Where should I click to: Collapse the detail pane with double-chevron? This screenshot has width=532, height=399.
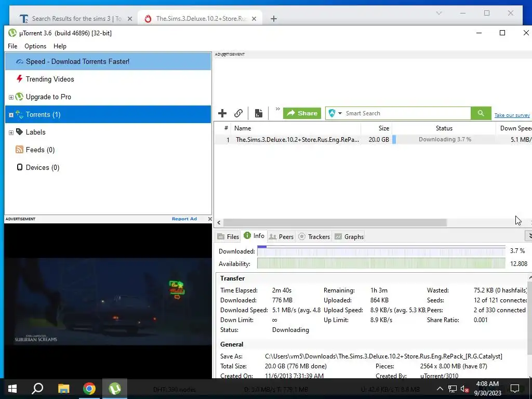(529, 235)
